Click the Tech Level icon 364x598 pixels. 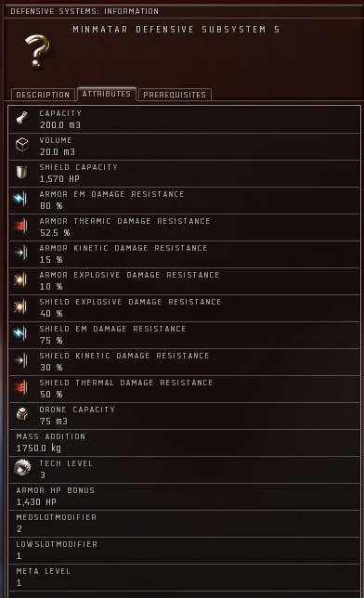pos(22,468)
